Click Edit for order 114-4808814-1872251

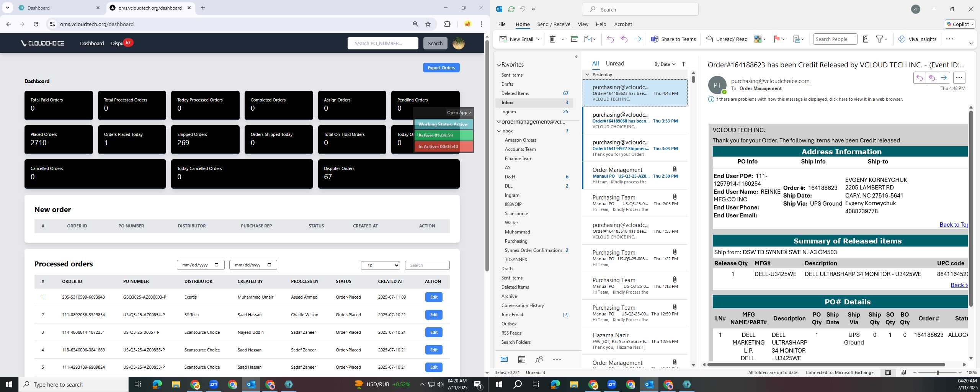[x=434, y=332]
